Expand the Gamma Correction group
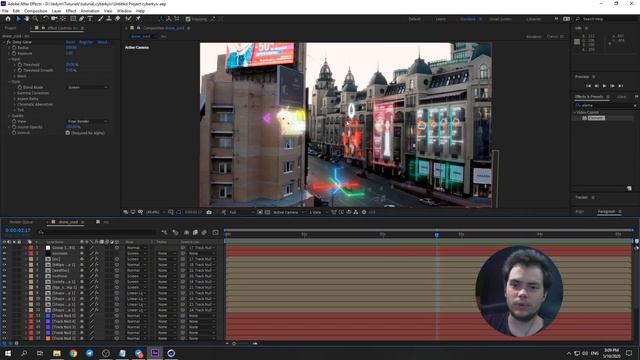 pyautogui.click(x=15, y=93)
